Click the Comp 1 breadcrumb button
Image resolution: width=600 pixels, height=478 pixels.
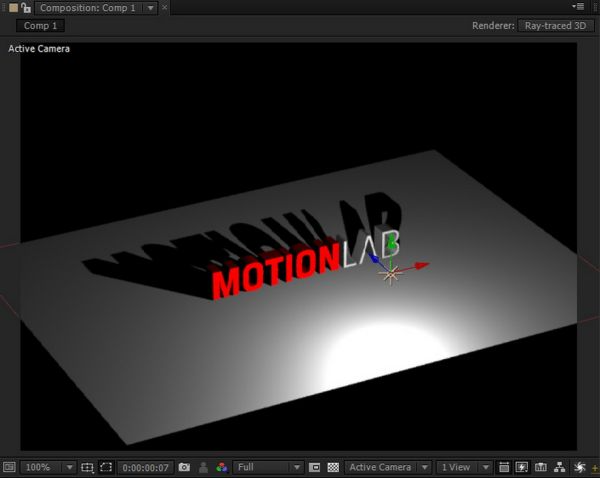[x=40, y=26]
